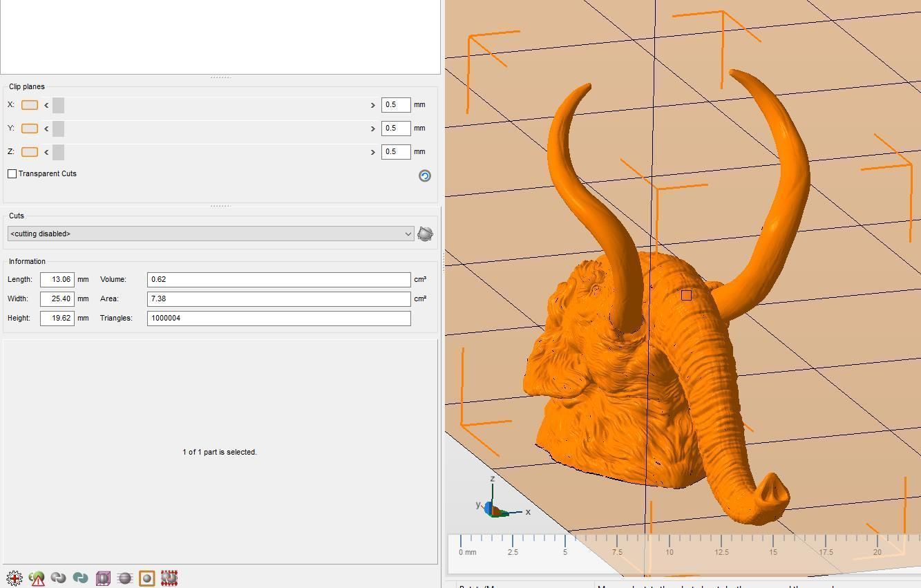Click the free cut icon beside the Cuts dropdown
921x588 pixels.
click(425, 234)
